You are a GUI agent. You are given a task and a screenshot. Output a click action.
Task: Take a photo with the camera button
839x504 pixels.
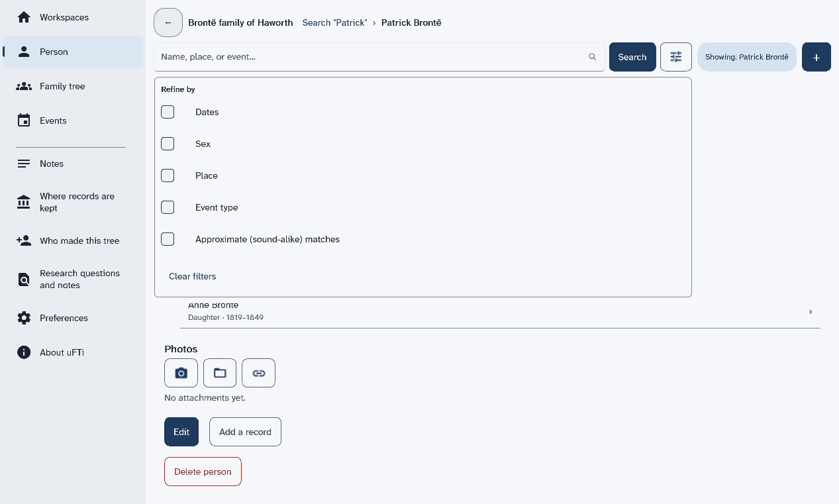181,373
